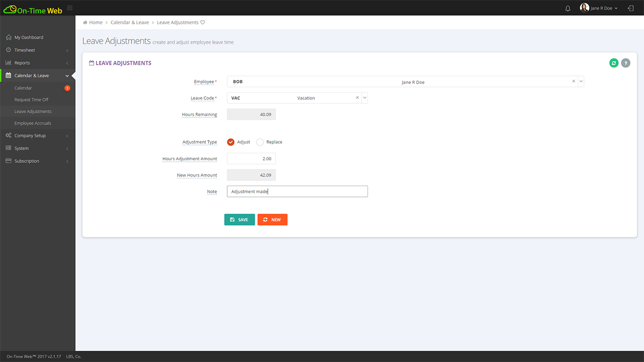
Task: Open the Employee dropdown arrow
Action: coord(581,81)
